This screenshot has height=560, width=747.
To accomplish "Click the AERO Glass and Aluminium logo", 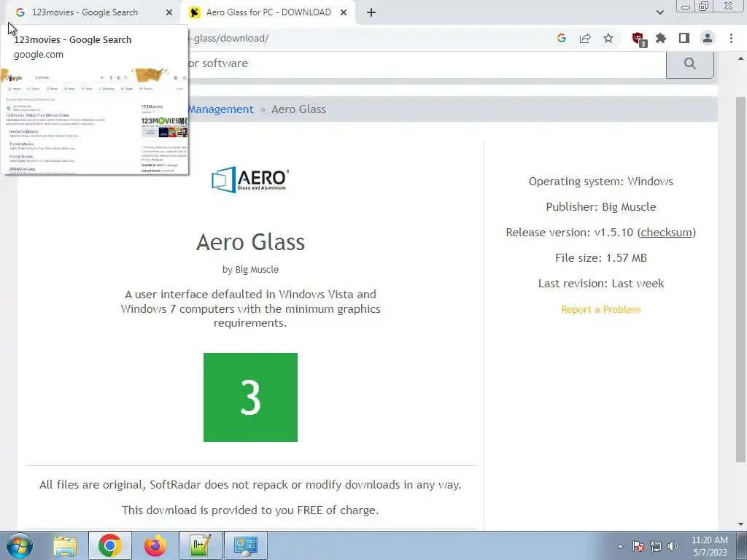I will (250, 179).
